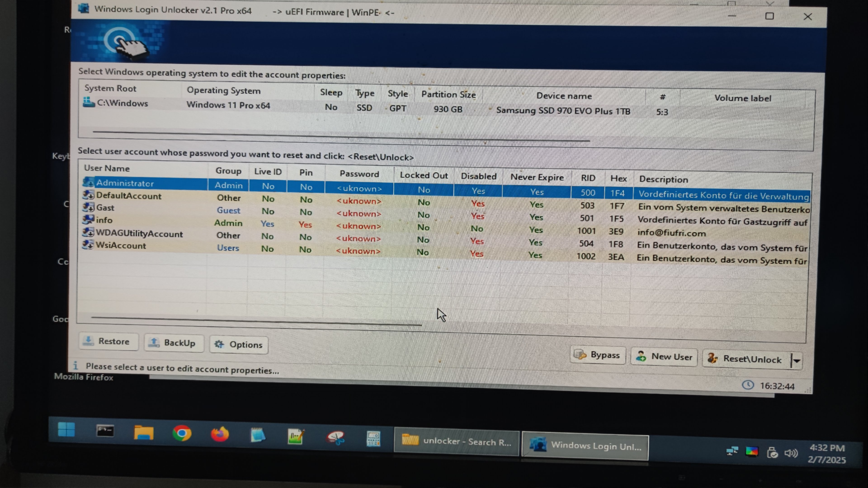Click the New User button
The image size is (868, 488).
(x=664, y=357)
